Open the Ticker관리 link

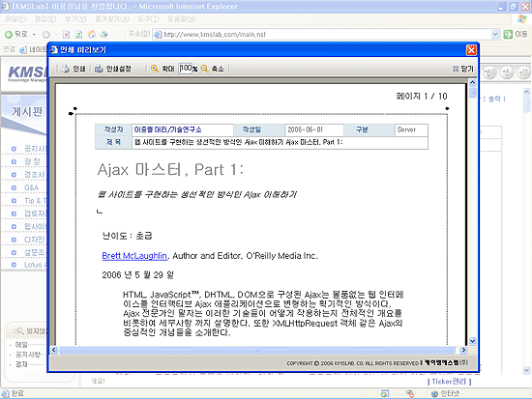449,382
